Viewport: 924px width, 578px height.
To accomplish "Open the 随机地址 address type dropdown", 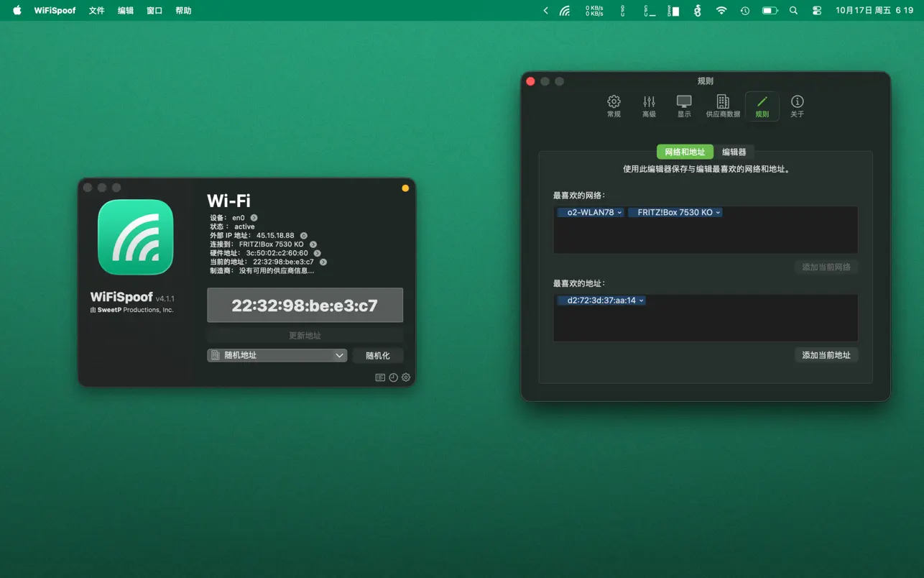I will pyautogui.click(x=277, y=355).
